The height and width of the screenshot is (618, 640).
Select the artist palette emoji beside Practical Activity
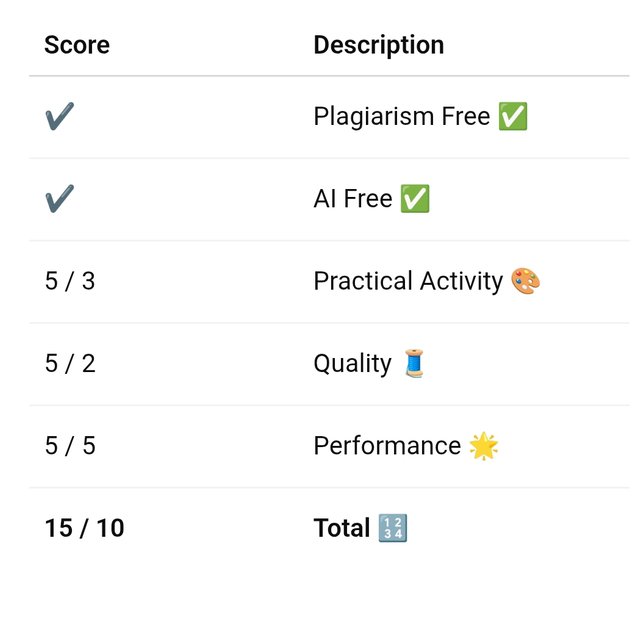526,281
